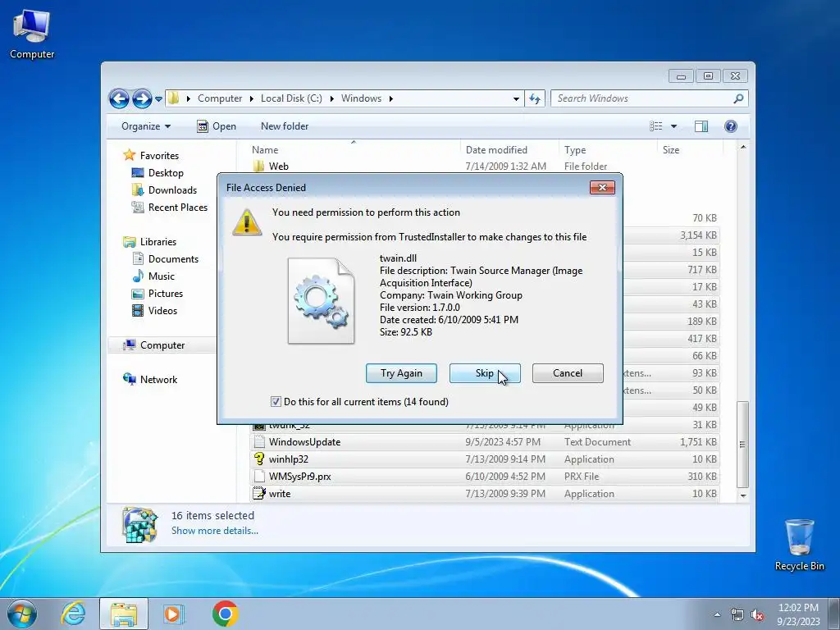This screenshot has width=840, height=630.
Task: Click the search magnifier icon in Search Windows
Action: (738, 98)
